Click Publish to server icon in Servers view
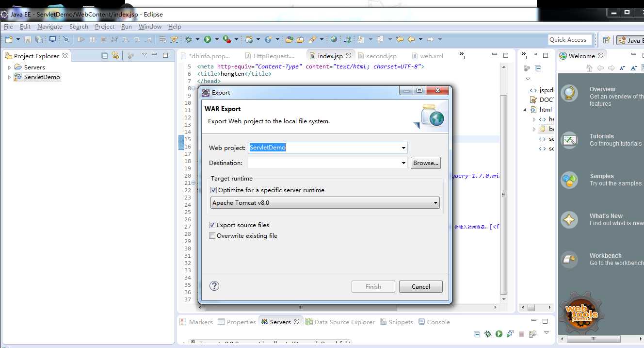The image size is (644, 348). (532, 334)
